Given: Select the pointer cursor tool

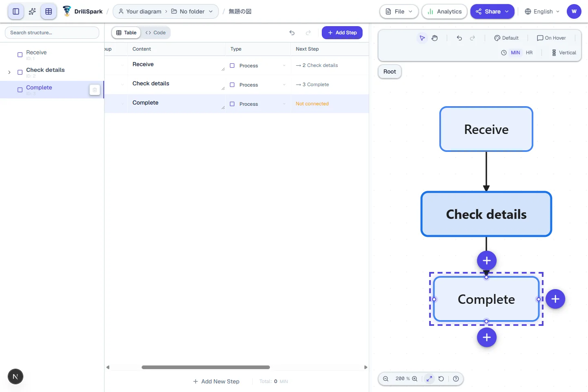Looking at the screenshot, I should coord(422,38).
